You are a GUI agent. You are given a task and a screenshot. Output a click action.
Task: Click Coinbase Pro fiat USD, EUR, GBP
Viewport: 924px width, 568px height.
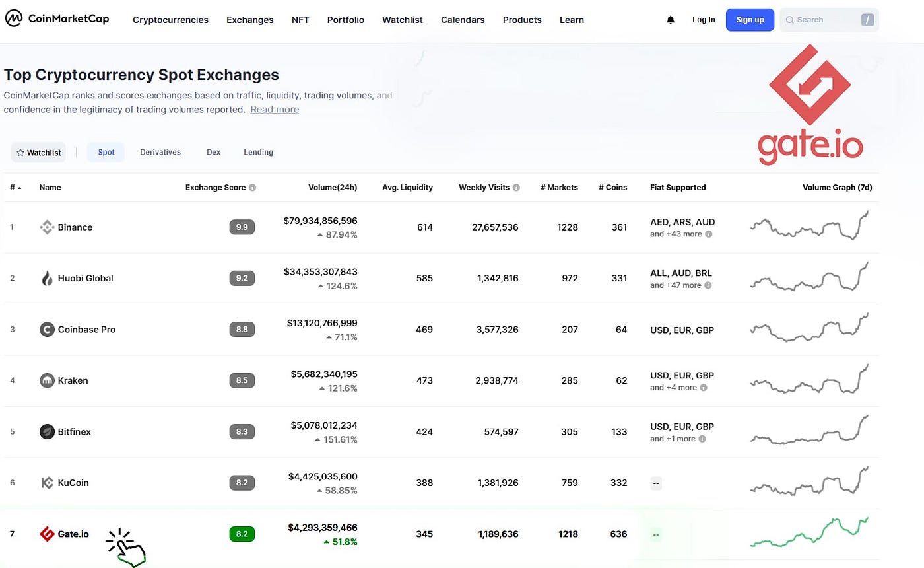point(682,330)
